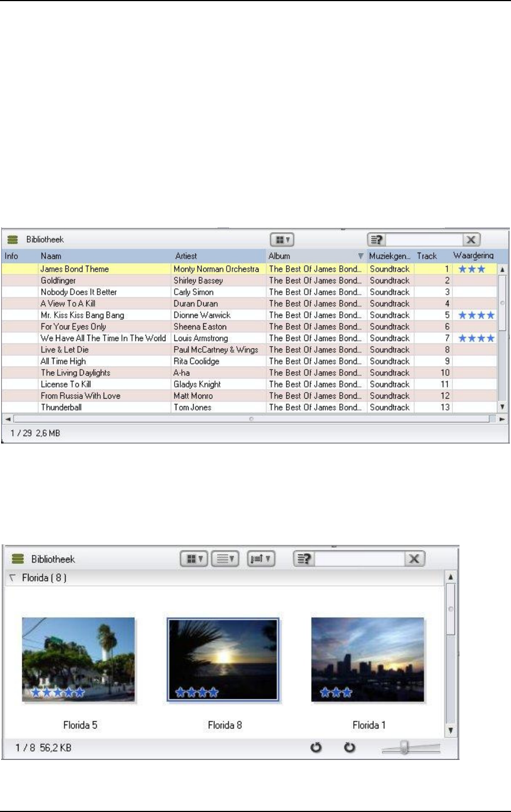Click the search options icon in music panel
This screenshot has height=812, width=511.
tap(377, 240)
